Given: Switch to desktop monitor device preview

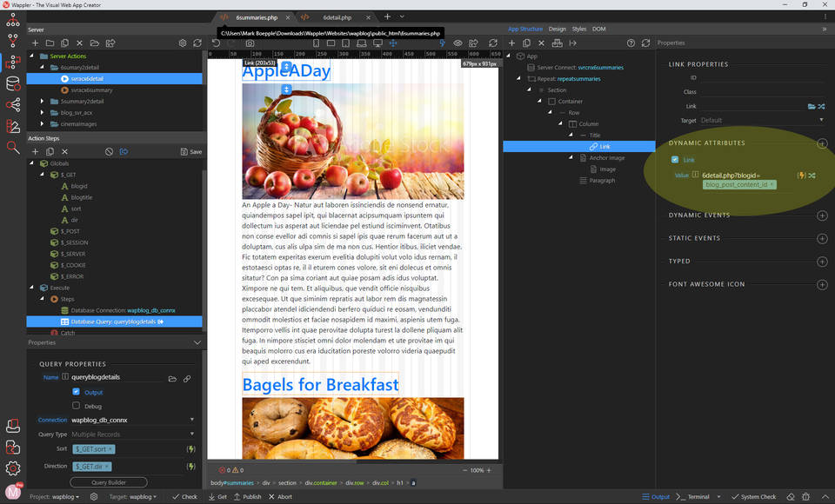Looking at the screenshot, I should [377, 43].
